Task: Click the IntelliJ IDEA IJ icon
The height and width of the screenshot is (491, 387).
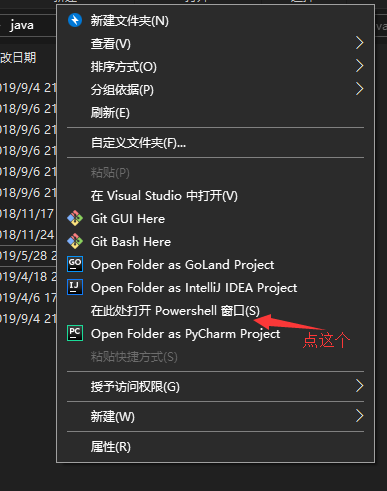Action: tap(75, 287)
